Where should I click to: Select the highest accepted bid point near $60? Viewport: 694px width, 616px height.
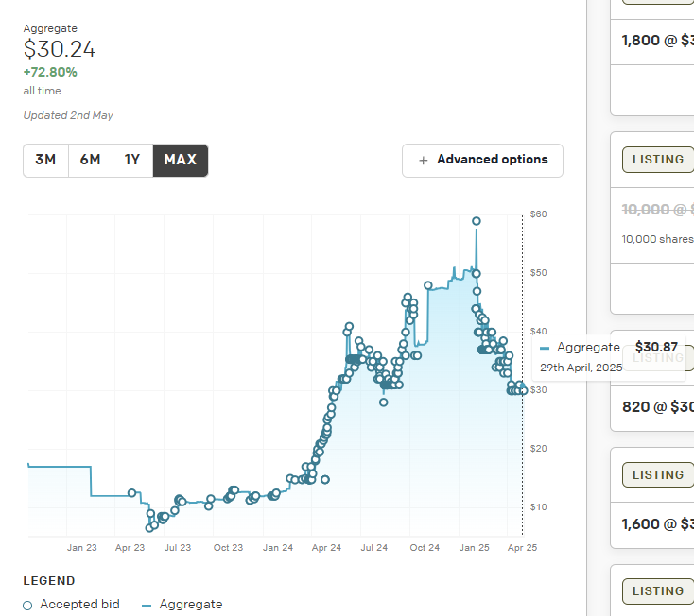(477, 221)
